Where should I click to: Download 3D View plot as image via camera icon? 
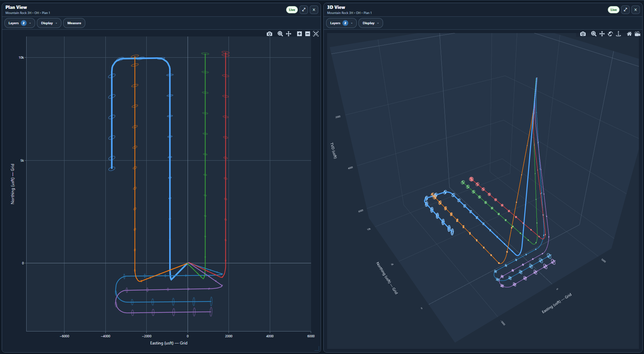pos(583,34)
